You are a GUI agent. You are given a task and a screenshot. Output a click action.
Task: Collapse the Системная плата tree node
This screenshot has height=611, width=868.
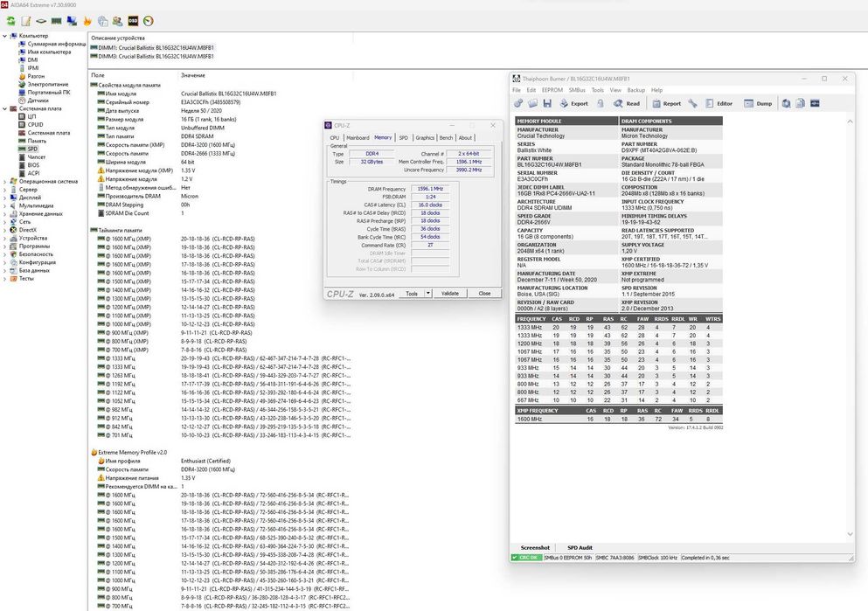click(x=4, y=108)
